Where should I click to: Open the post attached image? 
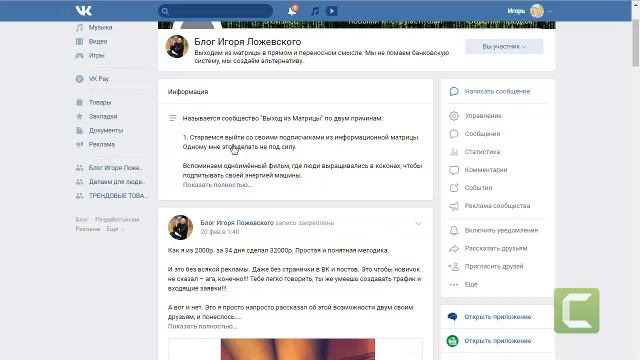[298, 349]
